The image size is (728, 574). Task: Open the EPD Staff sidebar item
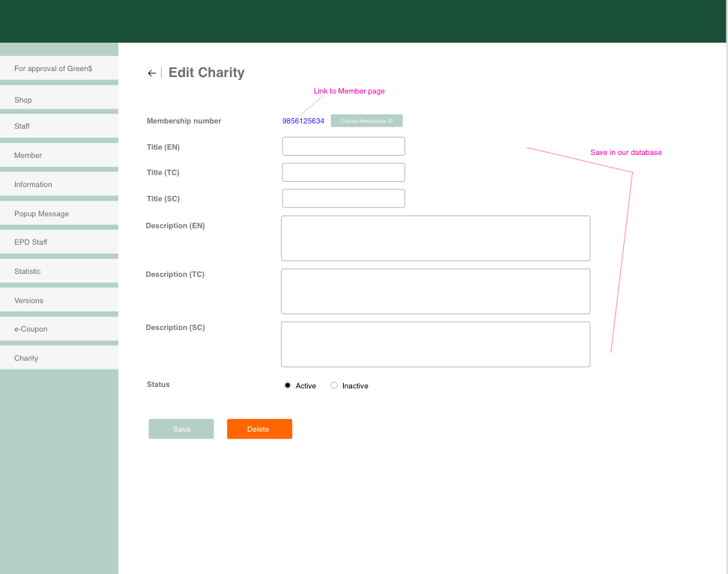click(59, 242)
